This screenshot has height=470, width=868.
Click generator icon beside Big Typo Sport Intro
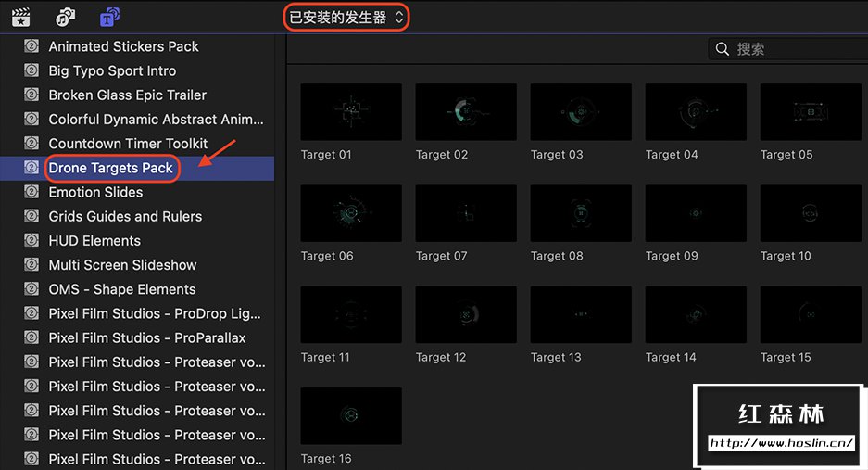click(x=31, y=70)
